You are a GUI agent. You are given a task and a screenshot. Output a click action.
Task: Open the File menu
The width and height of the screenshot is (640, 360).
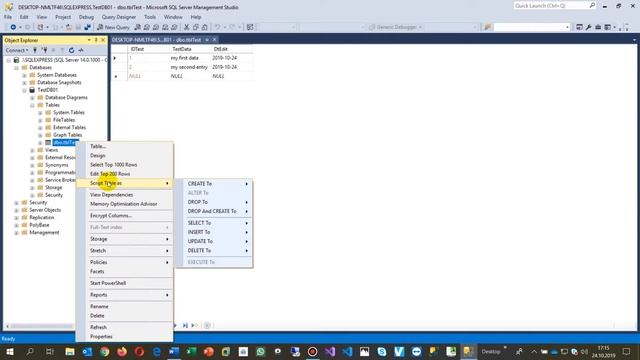coord(8,17)
